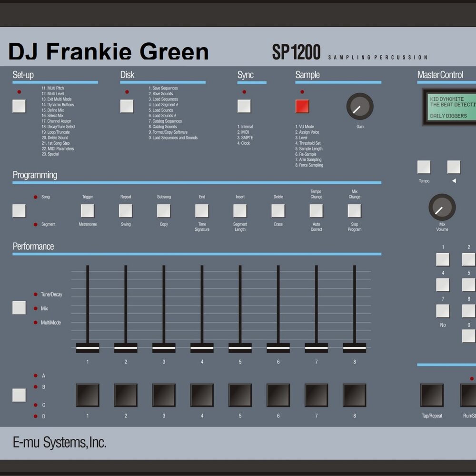This screenshot has height=476, width=476.
Task: Switch Song/Segment mode button
Action: tap(19, 211)
